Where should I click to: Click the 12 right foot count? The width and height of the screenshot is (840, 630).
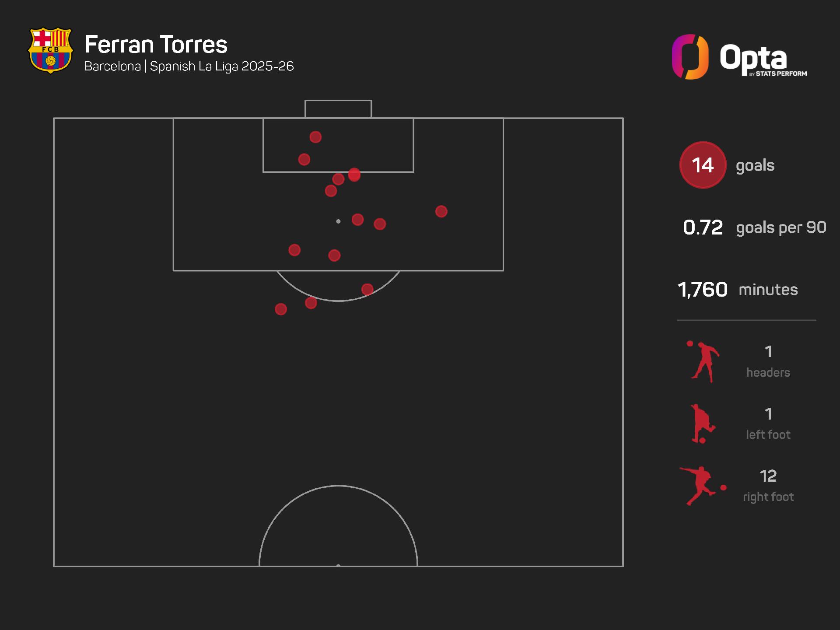click(768, 476)
